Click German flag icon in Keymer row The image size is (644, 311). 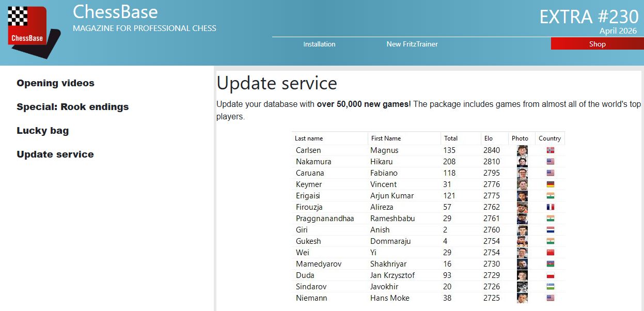pyautogui.click(x=550, y=184)
